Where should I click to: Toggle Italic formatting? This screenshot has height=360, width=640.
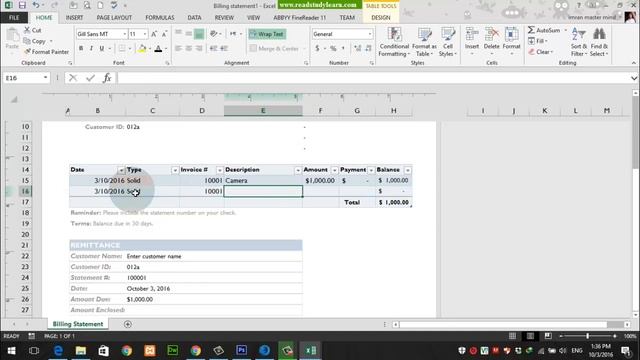click(91, 49)
